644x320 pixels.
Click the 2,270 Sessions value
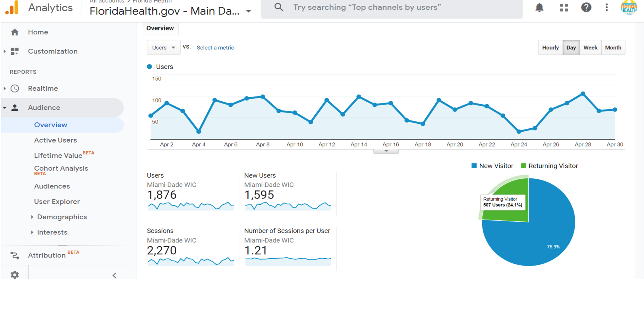point(161,251)
